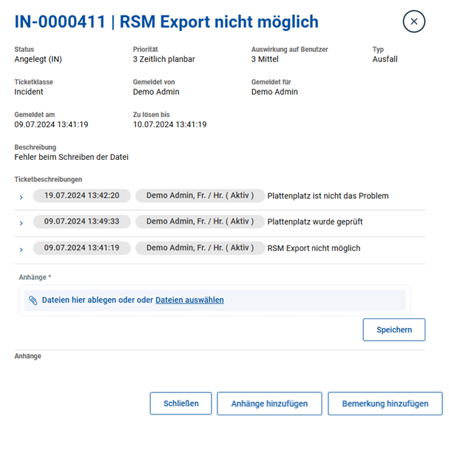This screenshot has width=449, height=476.
Task: Click Demo Admin chip beside Plattenplatz ist nicht
Action: point(200,195)
